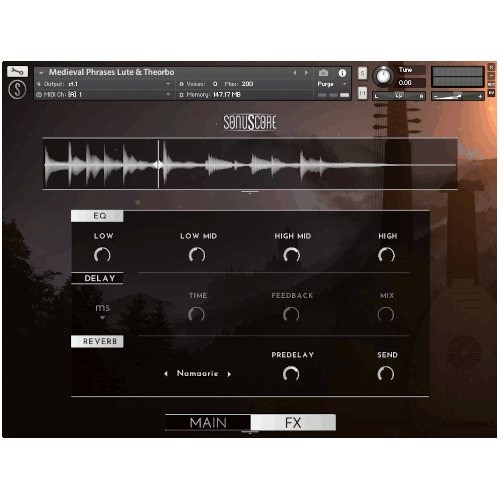Select the next reverb preset arrow

(229, 374)
